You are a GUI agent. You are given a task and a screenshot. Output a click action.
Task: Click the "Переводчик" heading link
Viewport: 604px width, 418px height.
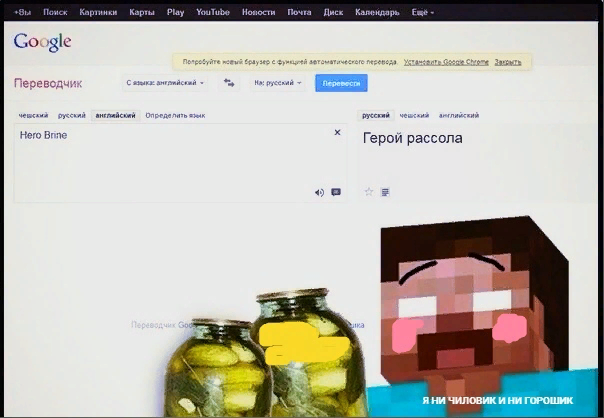(48, 83)
